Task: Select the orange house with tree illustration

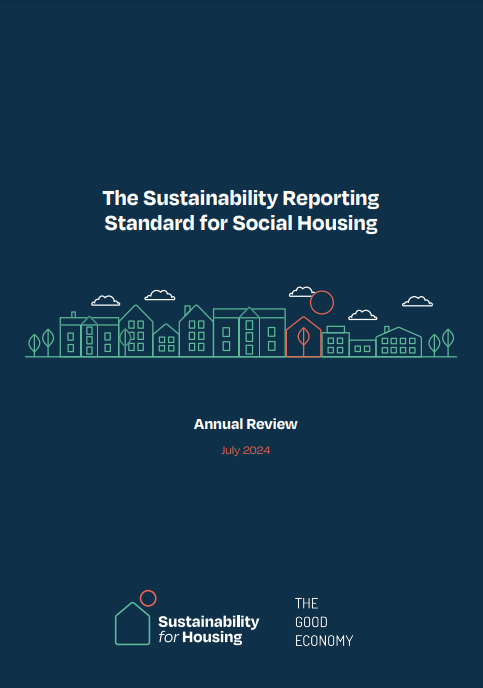Action: (304, 337)
